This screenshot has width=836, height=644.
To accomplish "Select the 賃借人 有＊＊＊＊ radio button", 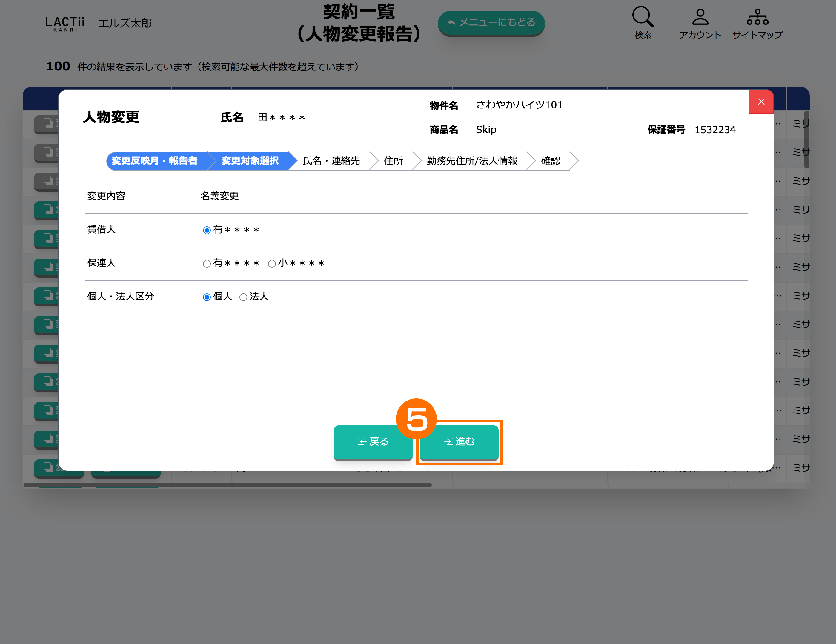I will click(x=207, y=230).
